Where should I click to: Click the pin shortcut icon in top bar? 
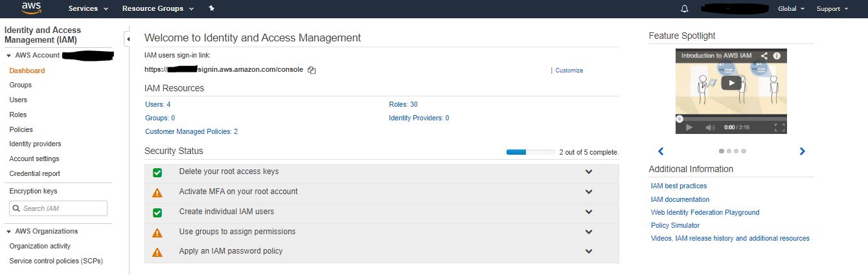coord(212,8)
